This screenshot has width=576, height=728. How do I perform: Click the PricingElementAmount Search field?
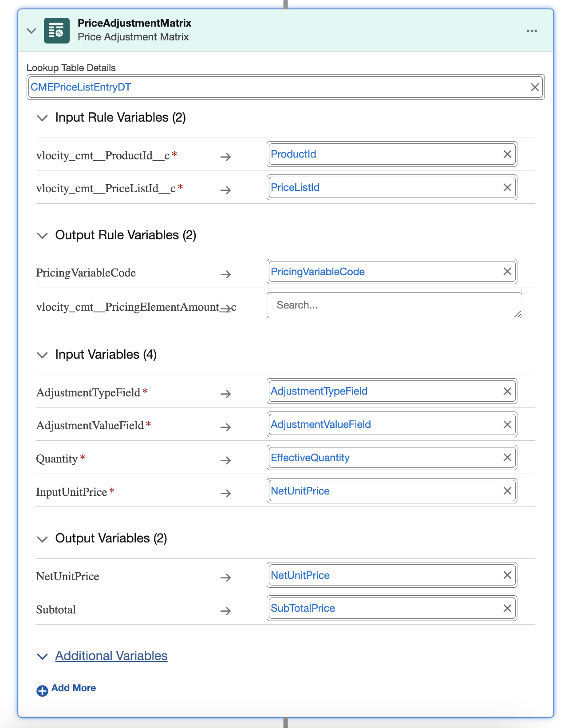pos(394,305)
